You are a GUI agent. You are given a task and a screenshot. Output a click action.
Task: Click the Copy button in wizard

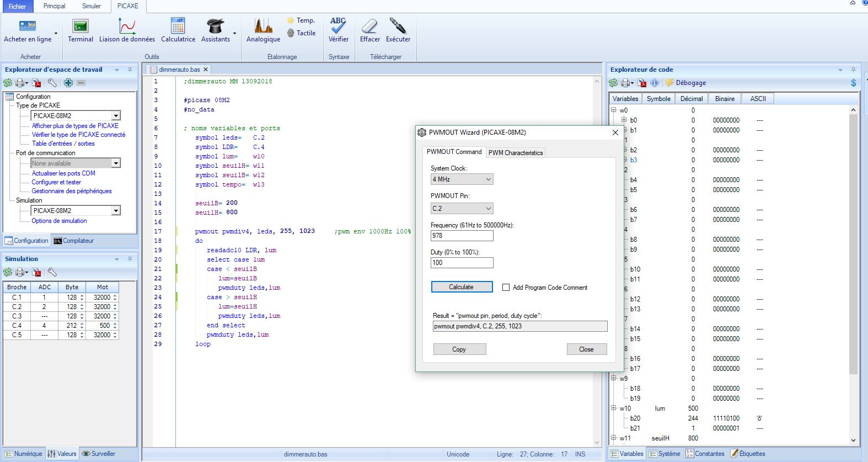[x=459, y=349]
